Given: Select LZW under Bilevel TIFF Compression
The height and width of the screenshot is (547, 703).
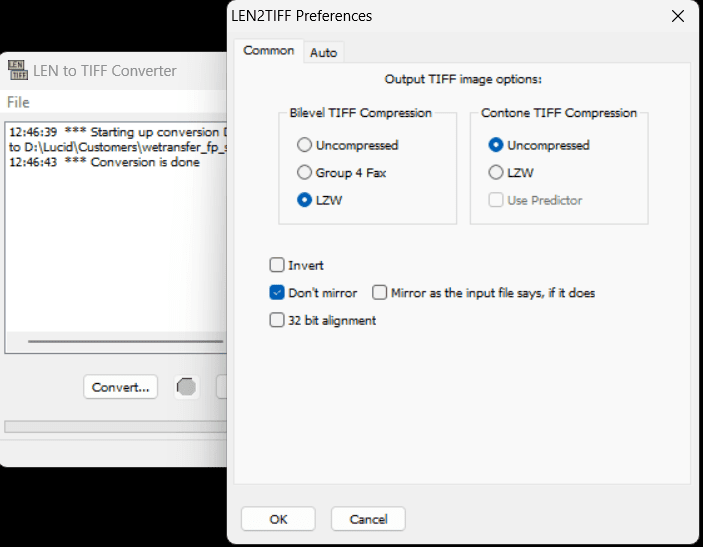Looking at the screenshot, I should [305, 200].
